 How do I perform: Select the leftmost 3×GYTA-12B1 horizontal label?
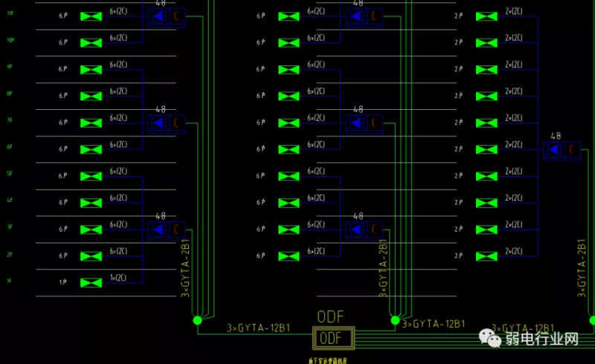[x=258, y=326]
